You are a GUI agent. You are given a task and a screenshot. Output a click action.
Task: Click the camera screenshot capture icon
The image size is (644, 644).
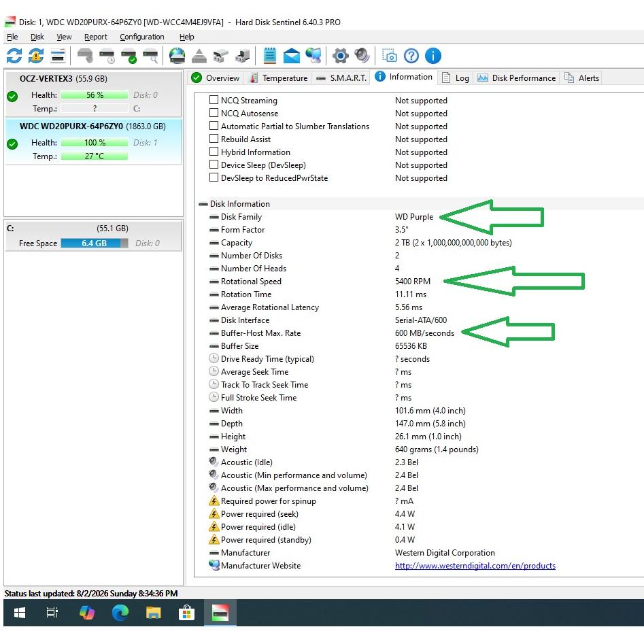[x=390, y=56]
